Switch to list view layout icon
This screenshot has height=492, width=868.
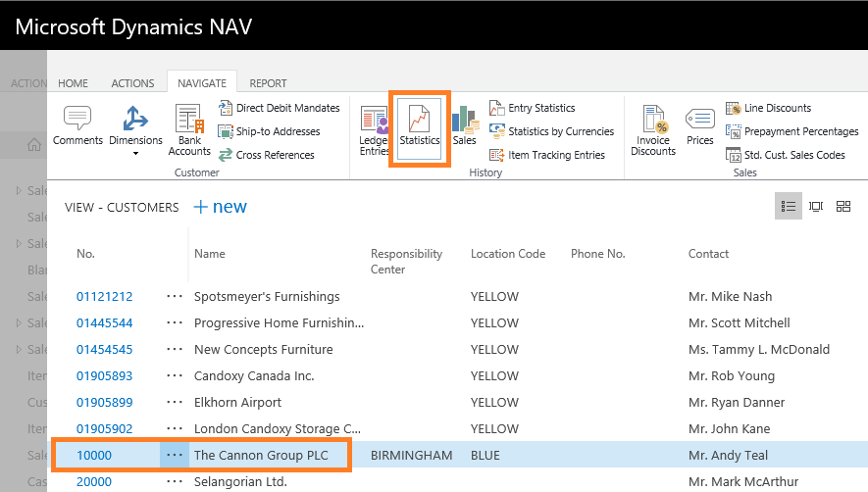[789, 207]
